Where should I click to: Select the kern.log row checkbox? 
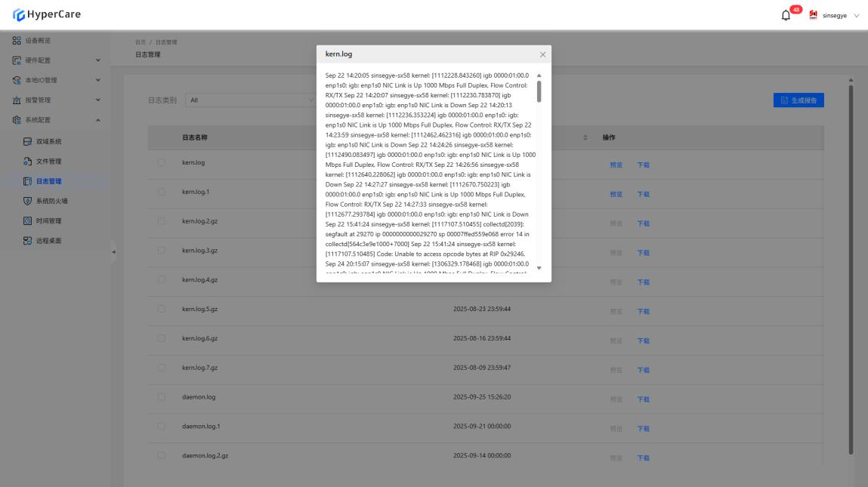pos(161,162)
